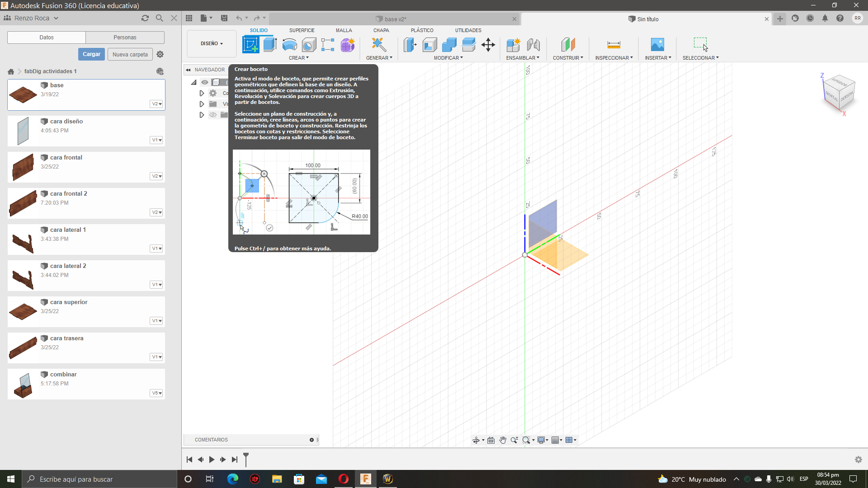Click the Joint tool icon
This screenshot has width=868, height=488.
click(533, 45)
